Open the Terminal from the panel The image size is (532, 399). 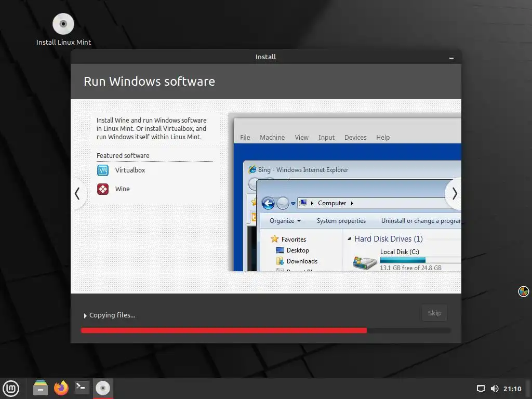(82, 388)
